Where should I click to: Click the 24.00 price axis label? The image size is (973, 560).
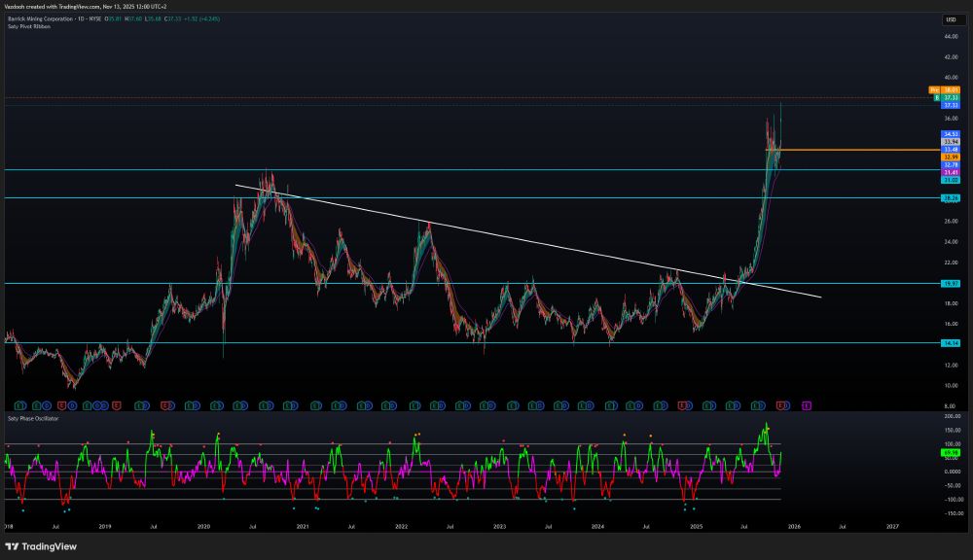tap(951, 242)
